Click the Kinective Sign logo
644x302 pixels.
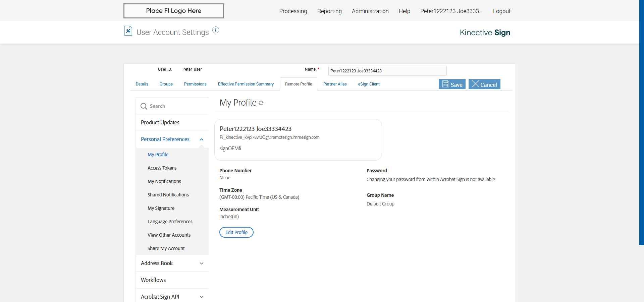click(485, 33)
